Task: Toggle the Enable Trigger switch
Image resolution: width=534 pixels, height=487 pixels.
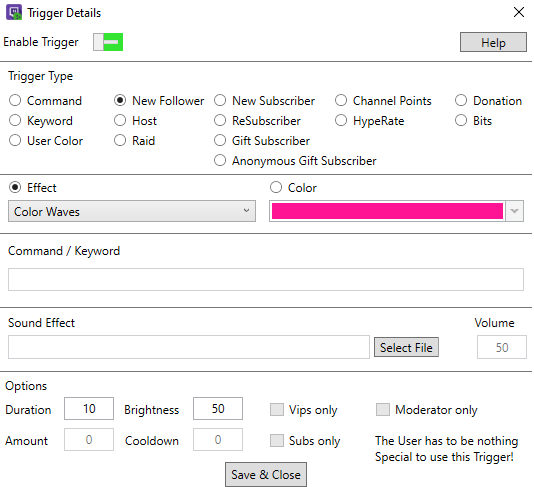Action: point(108,42)
